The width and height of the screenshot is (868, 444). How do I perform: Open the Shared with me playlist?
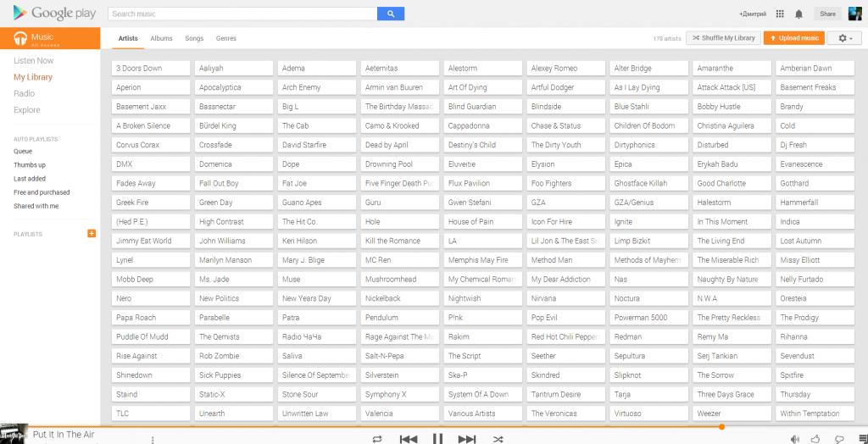coord(36,206)
